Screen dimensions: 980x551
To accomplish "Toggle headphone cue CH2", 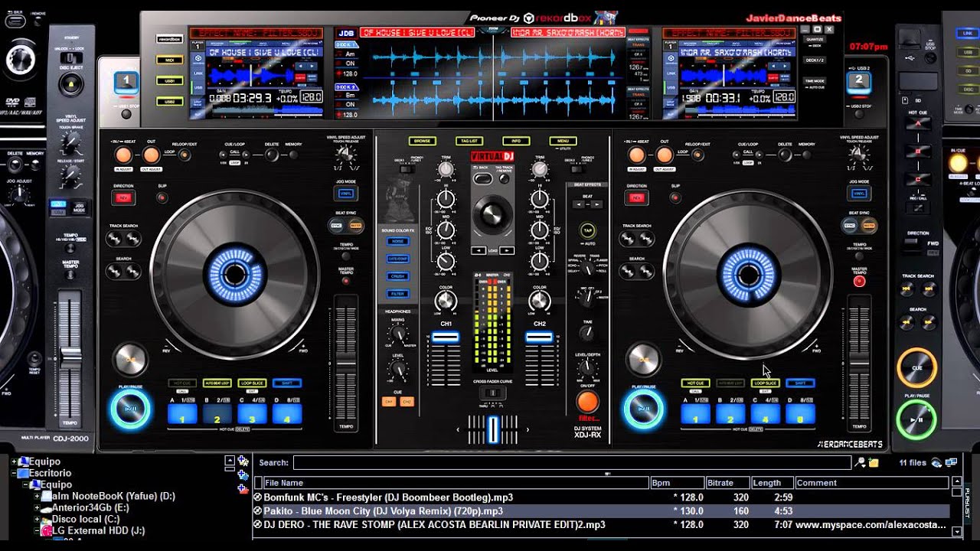I will [x=407, y=401].
